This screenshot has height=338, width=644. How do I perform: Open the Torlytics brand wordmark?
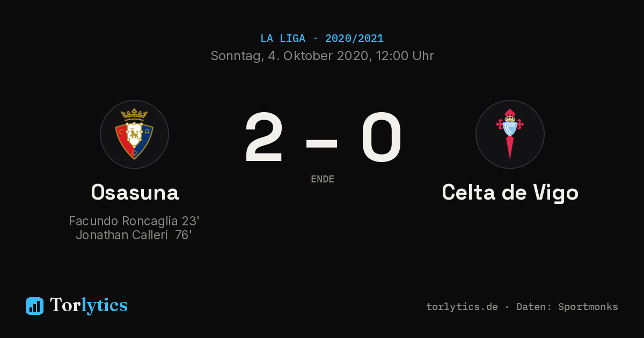point(89,305)
